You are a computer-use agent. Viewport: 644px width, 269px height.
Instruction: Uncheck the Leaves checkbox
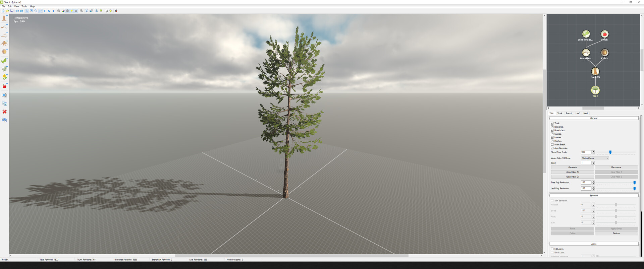pos(552,137)
